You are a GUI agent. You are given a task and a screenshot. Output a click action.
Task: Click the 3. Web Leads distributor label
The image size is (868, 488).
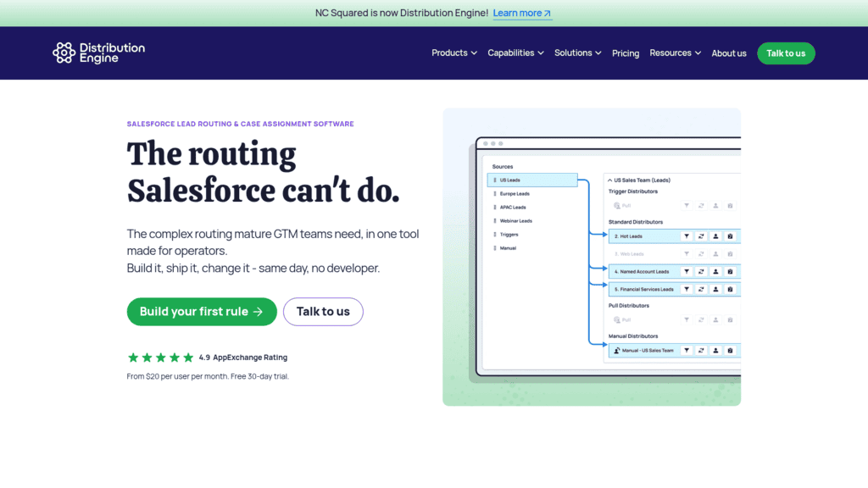629,254
